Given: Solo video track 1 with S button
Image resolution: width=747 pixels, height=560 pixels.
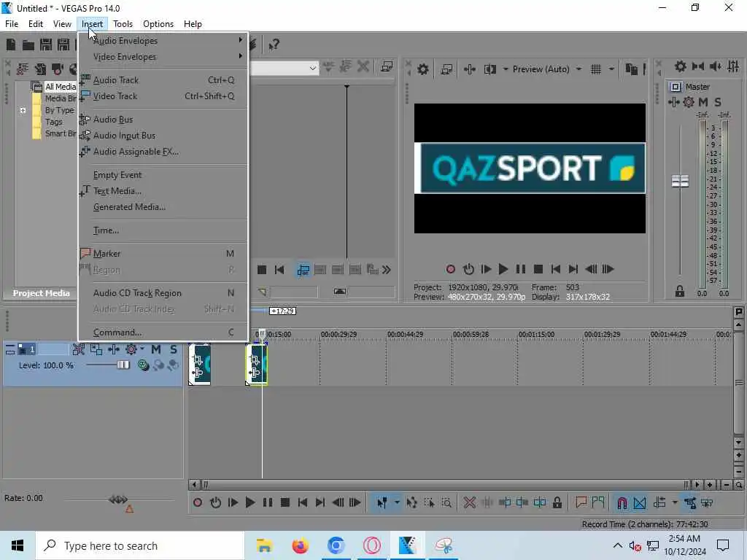Looking at the screenshot, I should 174,349.
